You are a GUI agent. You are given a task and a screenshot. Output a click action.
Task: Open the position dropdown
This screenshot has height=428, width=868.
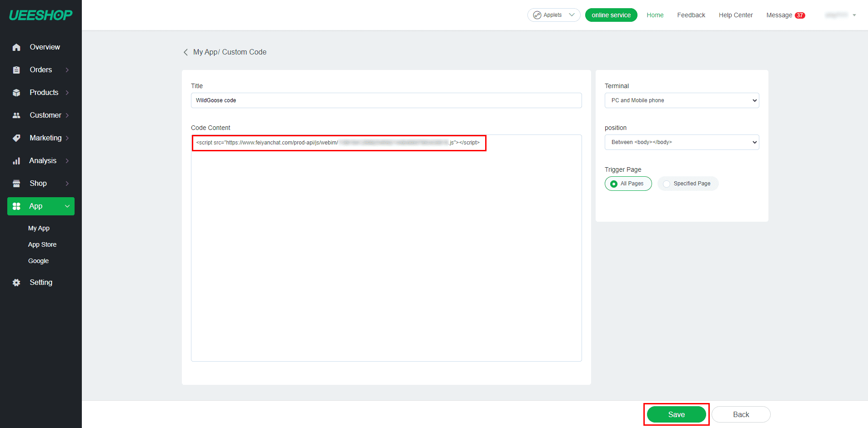coord(682,142)
